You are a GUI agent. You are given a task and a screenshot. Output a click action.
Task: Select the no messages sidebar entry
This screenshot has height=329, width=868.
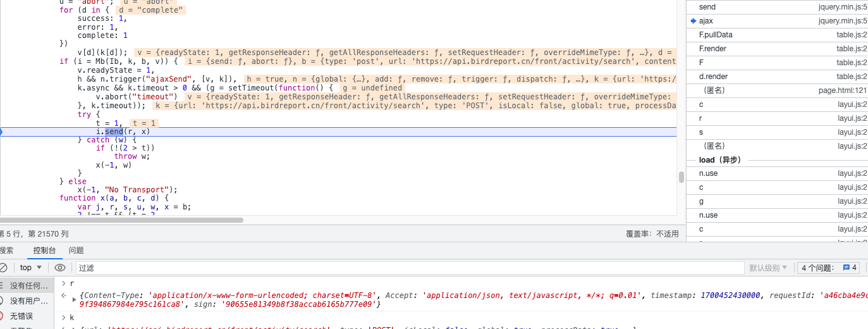pyautogui.click(x=29, y=286)
